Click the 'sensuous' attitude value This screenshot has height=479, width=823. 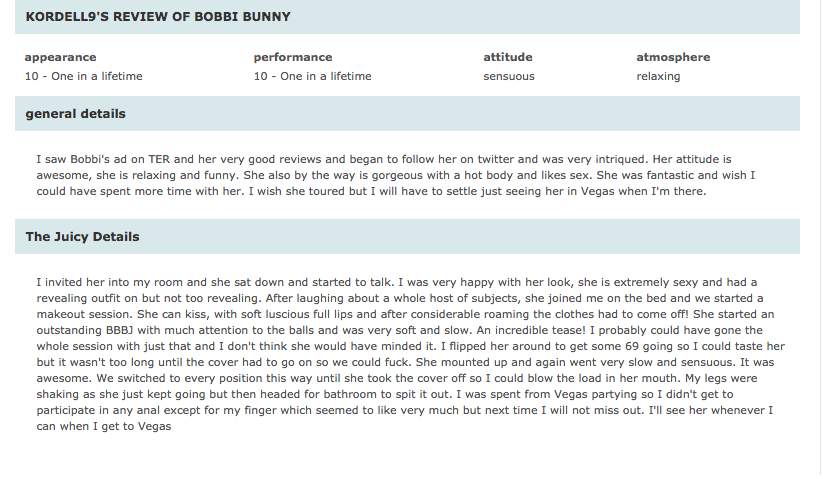(509, 77)
